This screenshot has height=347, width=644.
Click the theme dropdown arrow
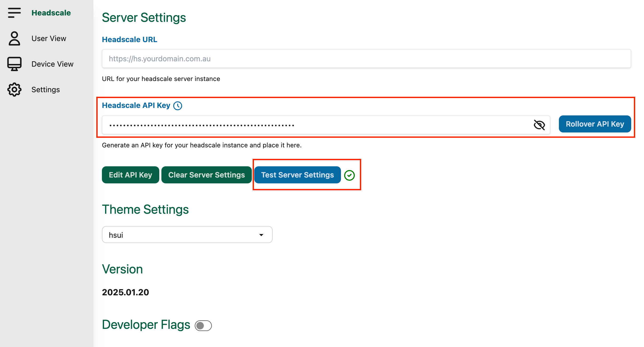coord(261,235)
